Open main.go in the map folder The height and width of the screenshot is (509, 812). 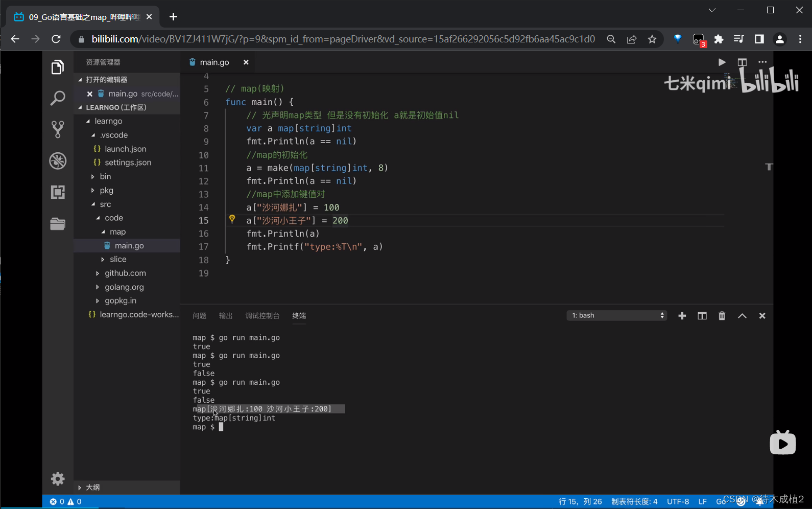coord(129,246)
